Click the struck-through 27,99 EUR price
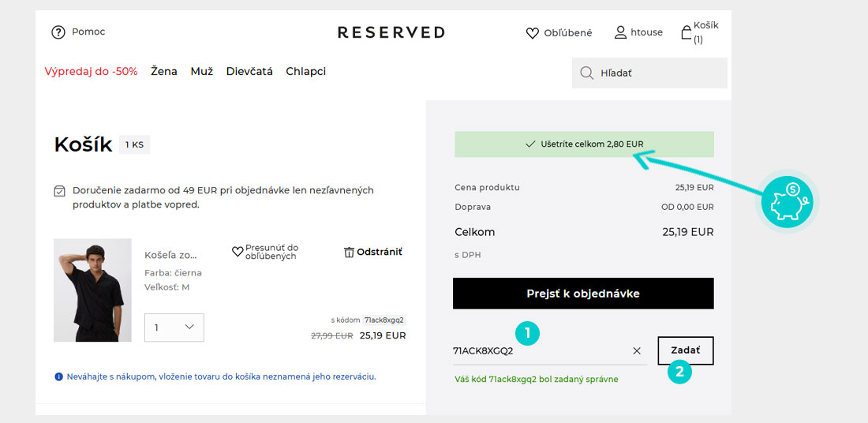Image resolution: width=868 pixels, height=423 pixels. pyautogui.click(x=331, y=335)
